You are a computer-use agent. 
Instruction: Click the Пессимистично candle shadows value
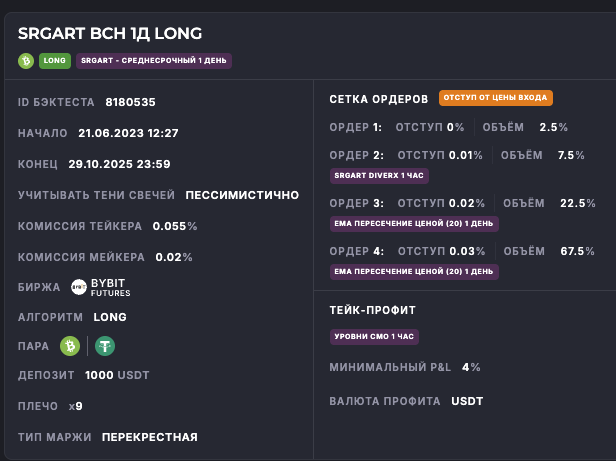242,195
